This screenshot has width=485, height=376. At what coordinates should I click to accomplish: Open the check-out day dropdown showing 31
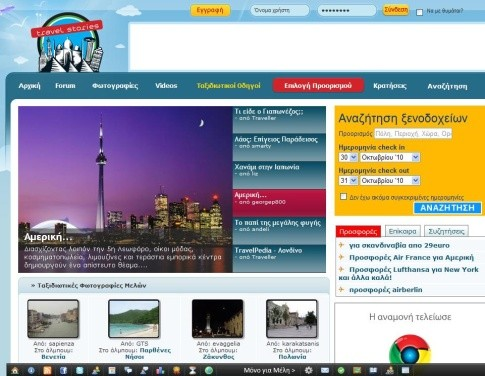(348, 181)
